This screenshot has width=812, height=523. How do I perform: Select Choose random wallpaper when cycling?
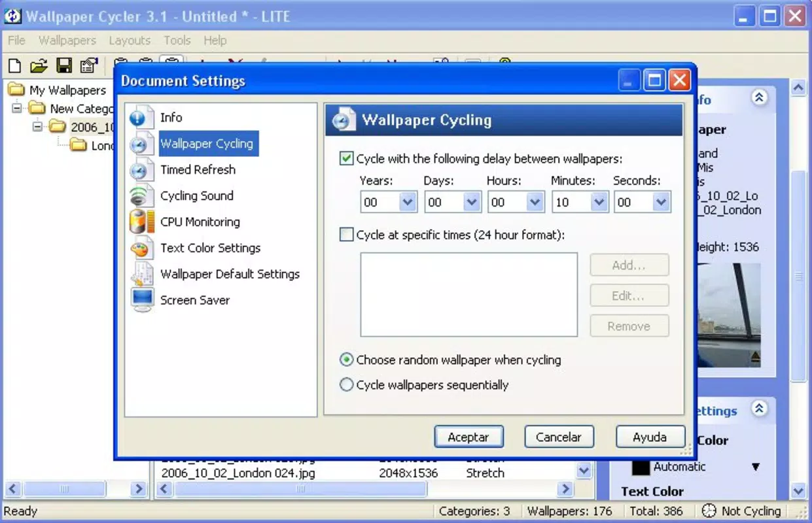click(347, 360)
